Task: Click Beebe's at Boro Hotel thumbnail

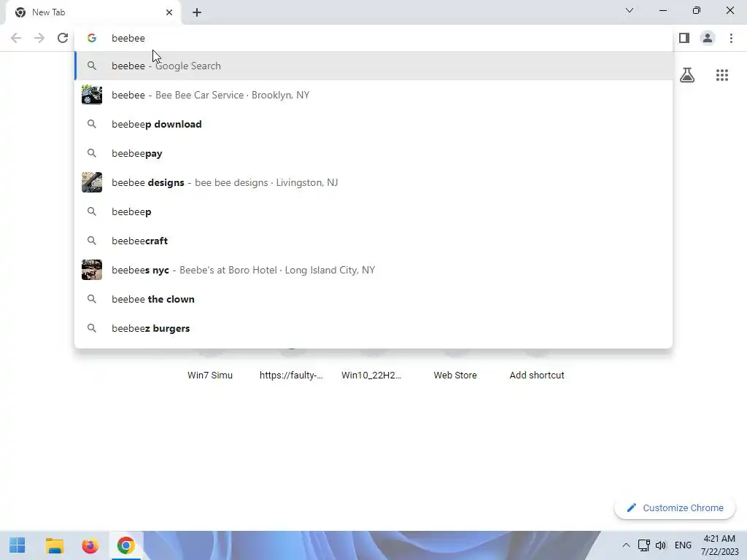Action: coord(92,270)
